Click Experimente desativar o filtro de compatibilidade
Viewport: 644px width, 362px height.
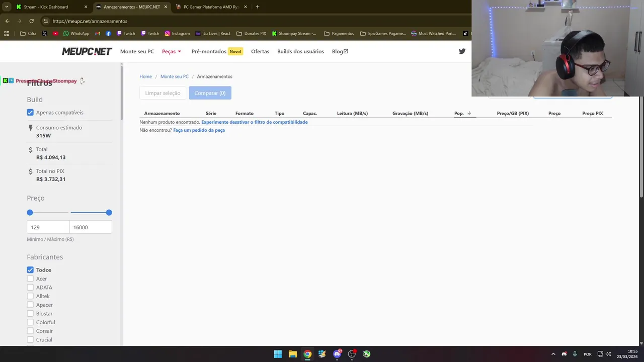[x=254, y=122]
